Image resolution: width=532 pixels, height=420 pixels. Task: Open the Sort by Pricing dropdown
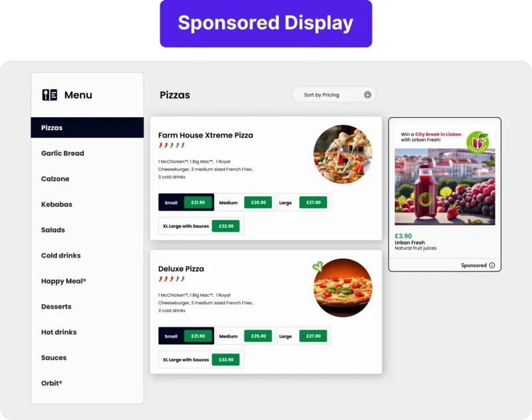tap(334, 95)
